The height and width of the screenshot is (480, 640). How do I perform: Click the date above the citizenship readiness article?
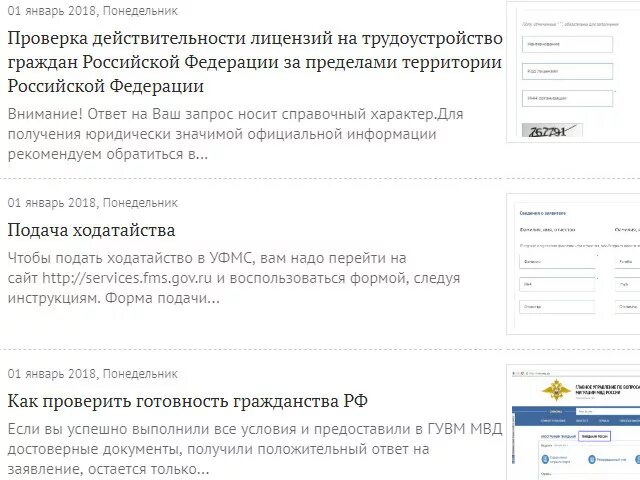[93, 374]
